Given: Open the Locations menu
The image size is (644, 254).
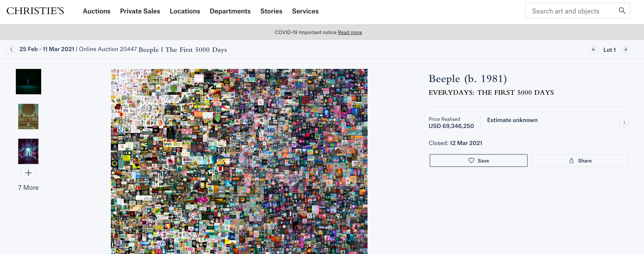Looking at the screenshot, I should pyautogui.click(x=185, y=11).
